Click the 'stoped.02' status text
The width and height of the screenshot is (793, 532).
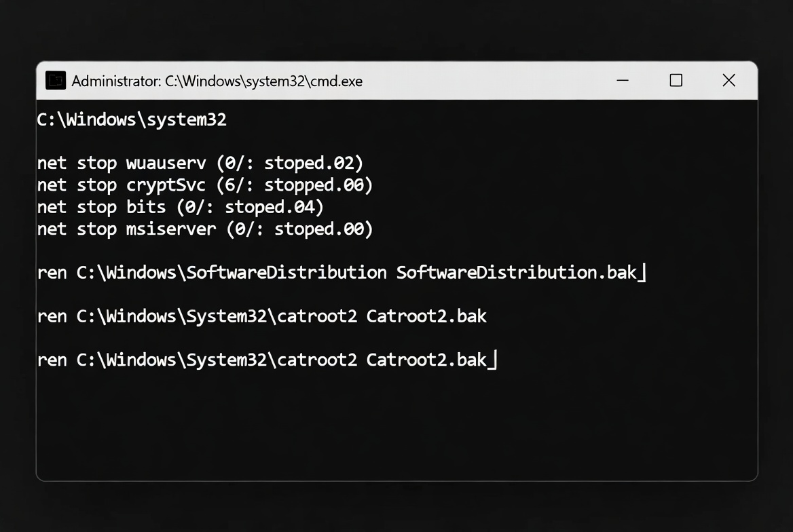312,163
